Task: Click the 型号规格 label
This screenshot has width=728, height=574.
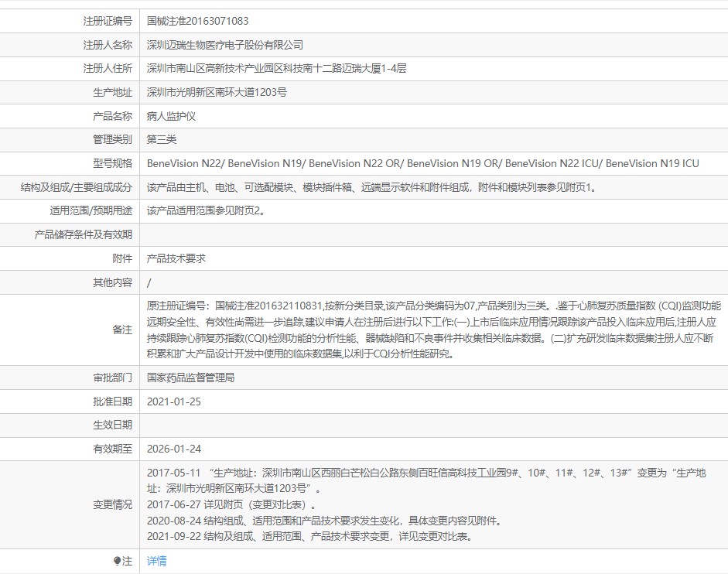Action: (x=112, y=163)
